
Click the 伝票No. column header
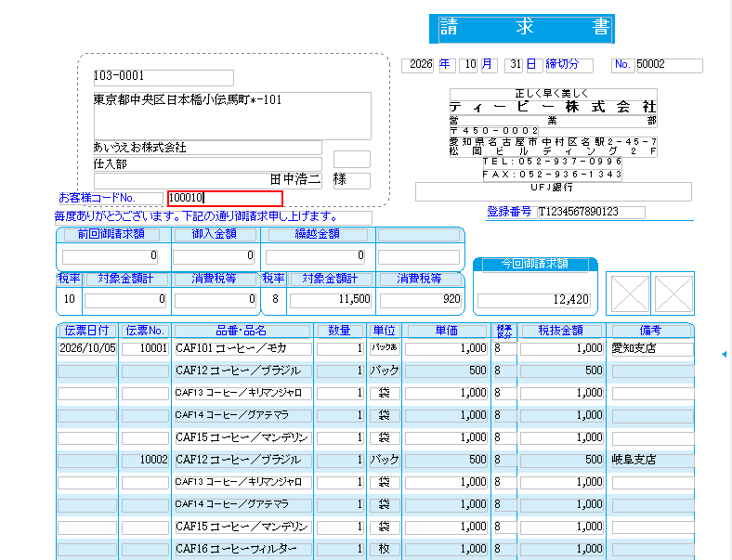click(x=145, y=331)
